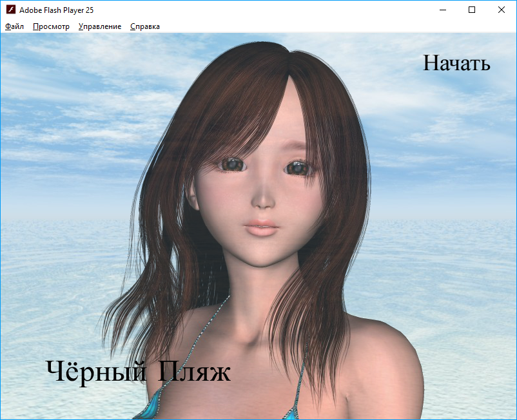The height and width of the screenshot is (420, 517).
Task: Click the character's nose
Action: tap(263, 201)
